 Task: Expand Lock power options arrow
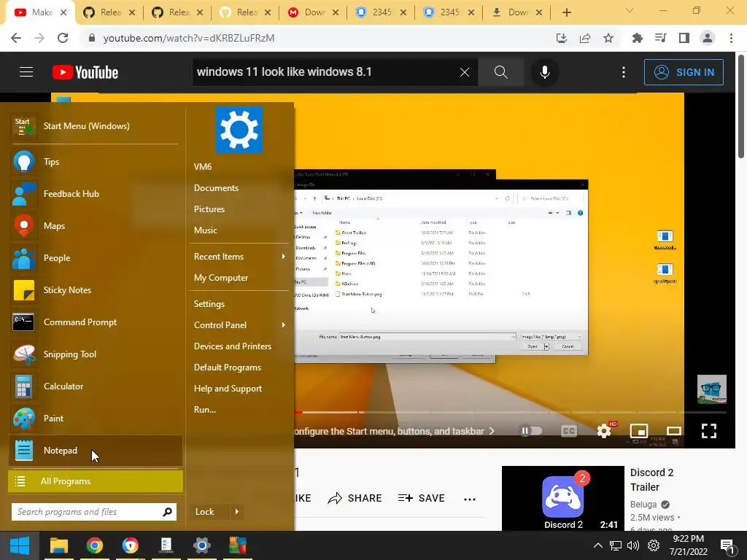[237, 512]
